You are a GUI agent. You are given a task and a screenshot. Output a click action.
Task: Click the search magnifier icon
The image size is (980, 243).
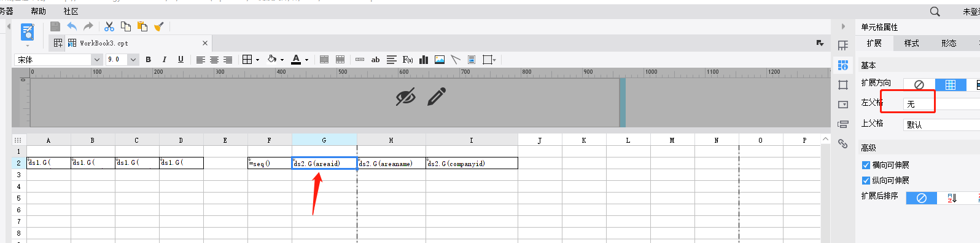[x=935, y=11]
